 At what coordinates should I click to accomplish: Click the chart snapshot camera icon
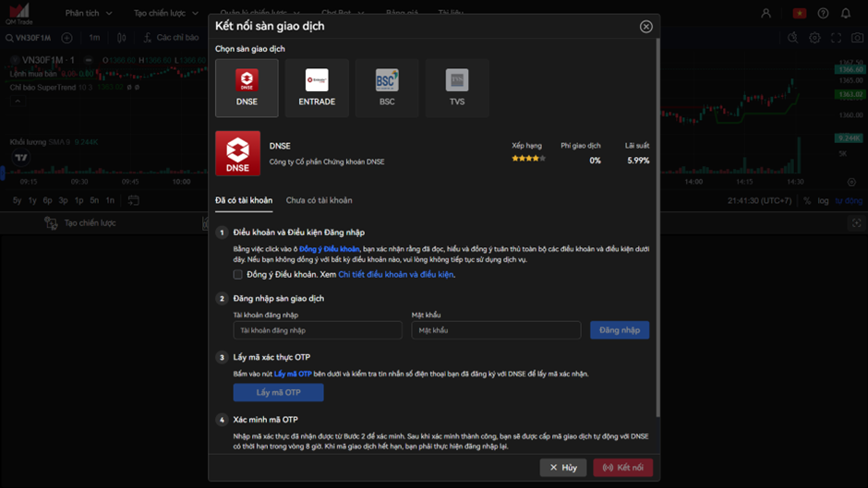pos(857,38)
